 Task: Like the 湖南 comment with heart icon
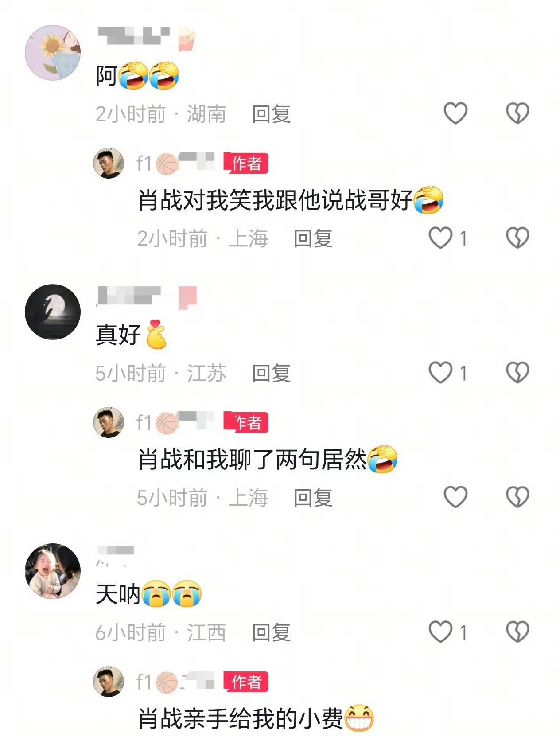coord(455,113)
